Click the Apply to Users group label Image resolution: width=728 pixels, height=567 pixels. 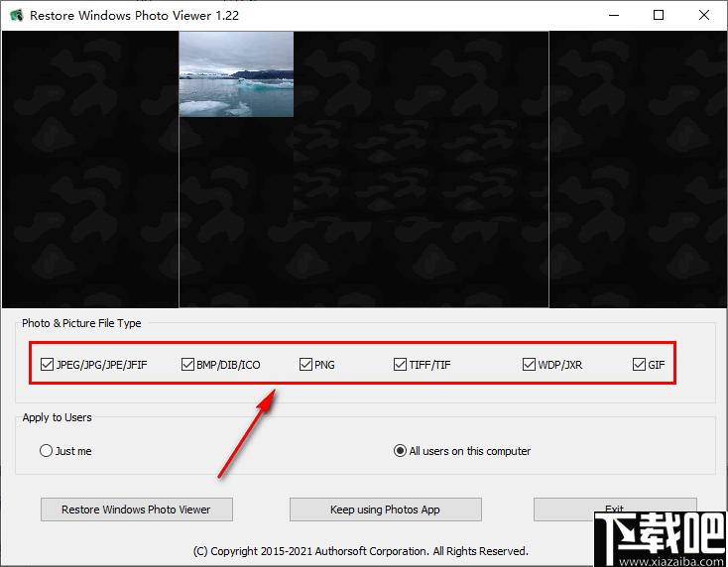coord(58,417)
